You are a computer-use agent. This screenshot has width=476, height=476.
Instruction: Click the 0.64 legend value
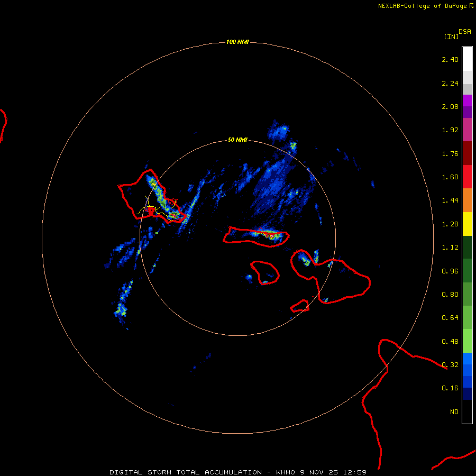450,318
